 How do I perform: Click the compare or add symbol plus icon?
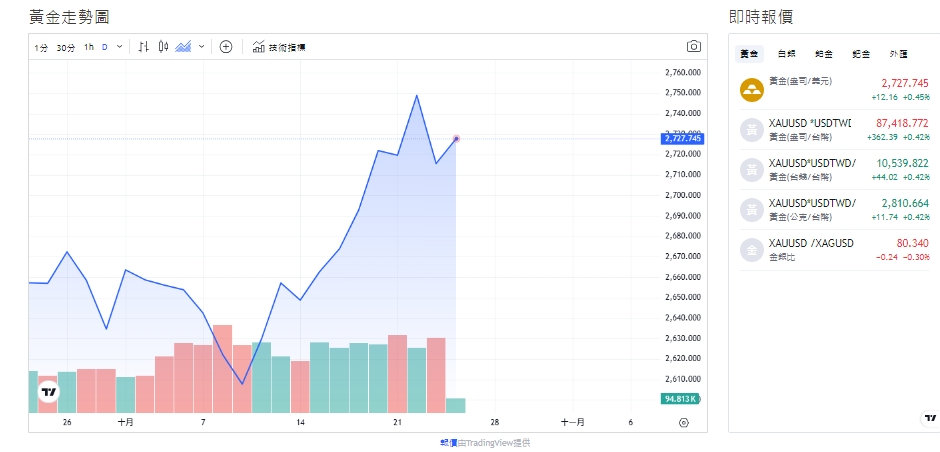coord(225,47)
